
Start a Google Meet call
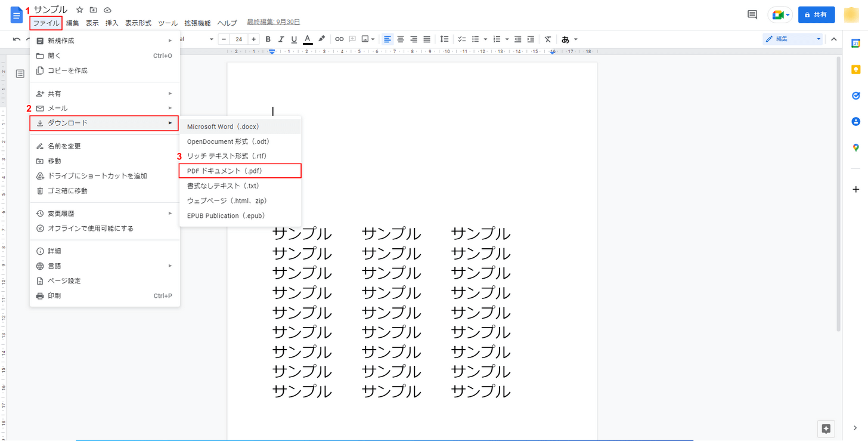click(780, 15)
